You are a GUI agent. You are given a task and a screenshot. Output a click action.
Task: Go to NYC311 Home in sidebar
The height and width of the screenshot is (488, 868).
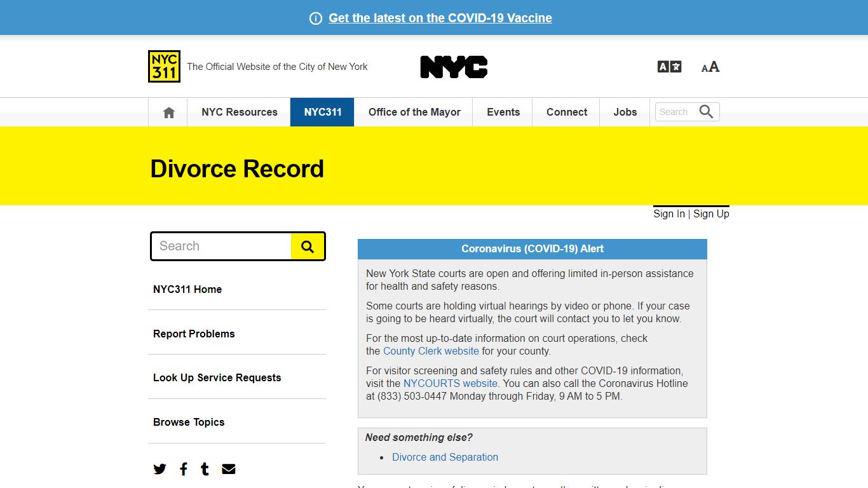(x=187, y=289)
